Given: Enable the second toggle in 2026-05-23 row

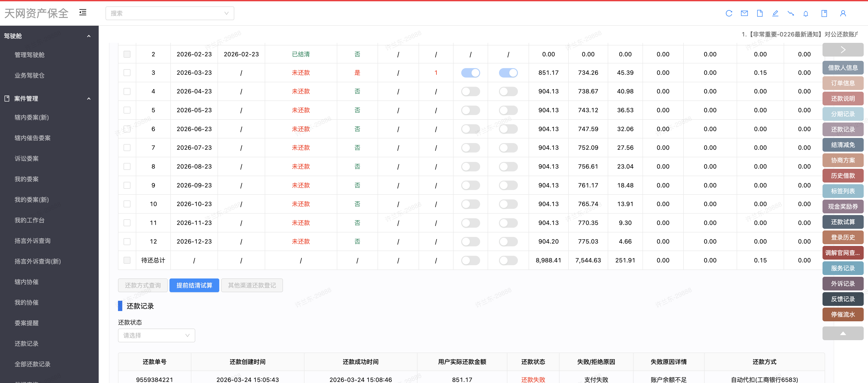Looking at the screenshot, I should (508, 110).
